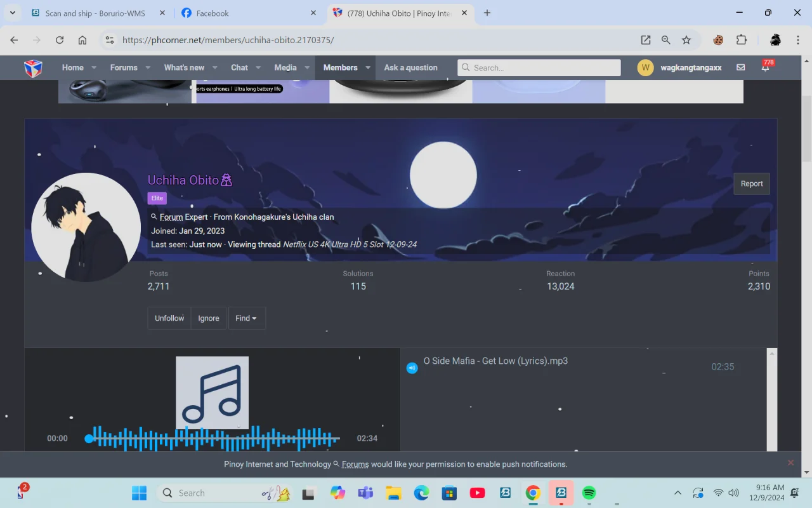
Task: Open the Find dropdown on profile
Action: coord(247,318)
